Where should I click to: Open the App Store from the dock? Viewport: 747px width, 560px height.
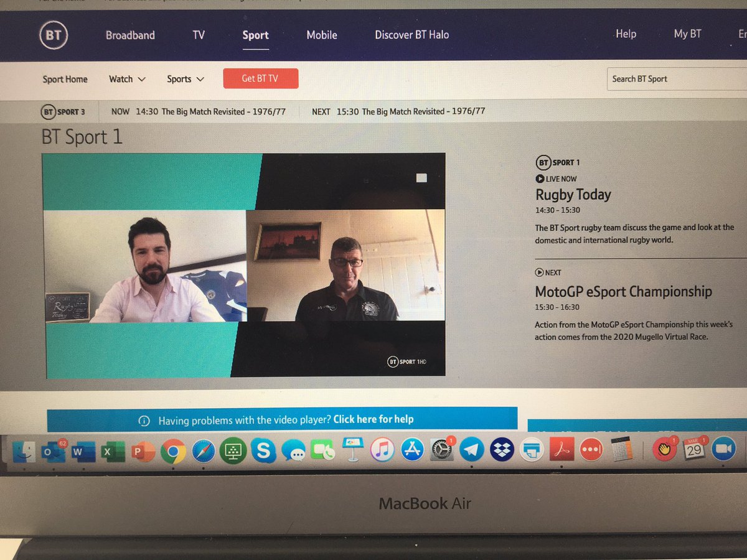[x=411, y=450]
